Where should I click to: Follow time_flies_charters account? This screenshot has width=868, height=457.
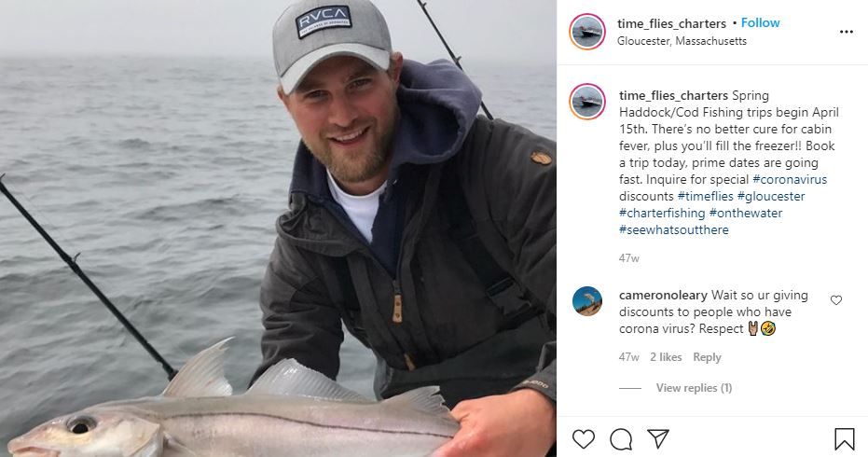(760, 22)
